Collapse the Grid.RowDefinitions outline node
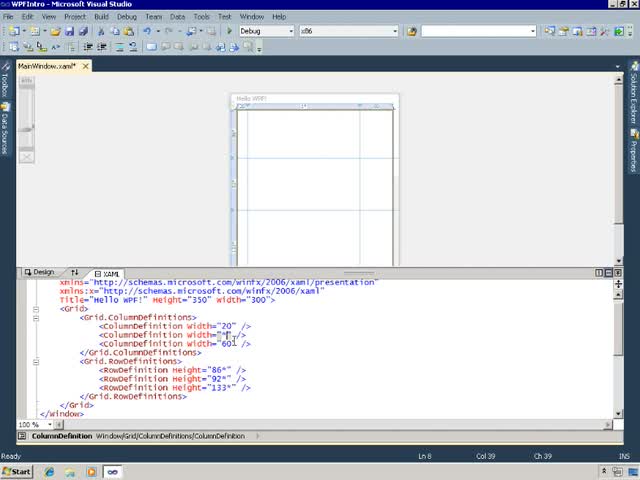This screenshot has width=640, height=480. pos(37,361)
